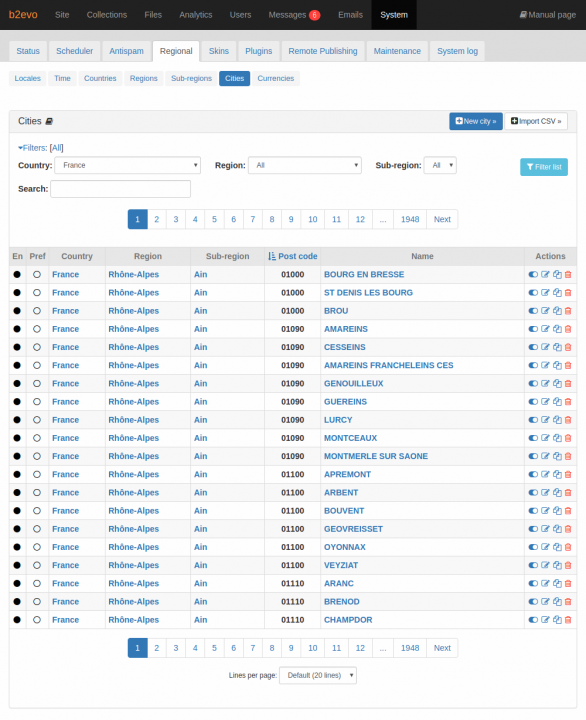Sort table by Post code column header
586x720 pixels.
[293, 256]
